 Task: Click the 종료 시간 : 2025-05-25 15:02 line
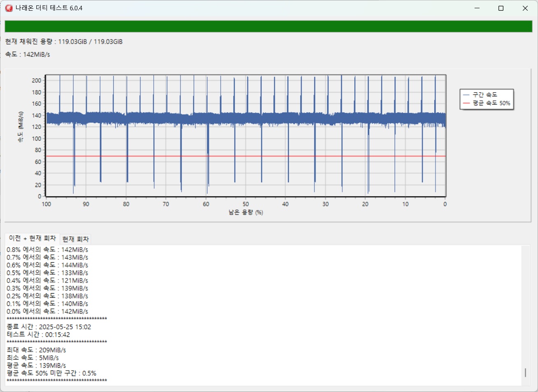[49, 327]
